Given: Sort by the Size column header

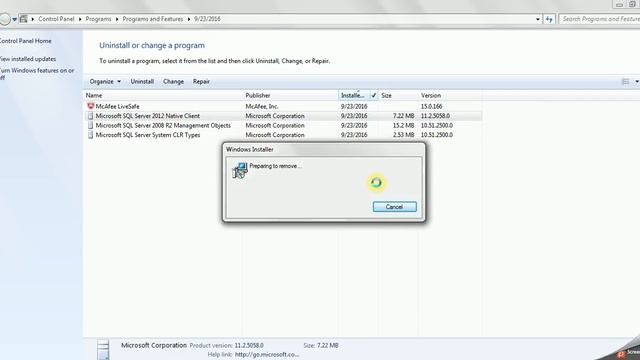Looking at the screenshot, I should [x=398, y=96].
